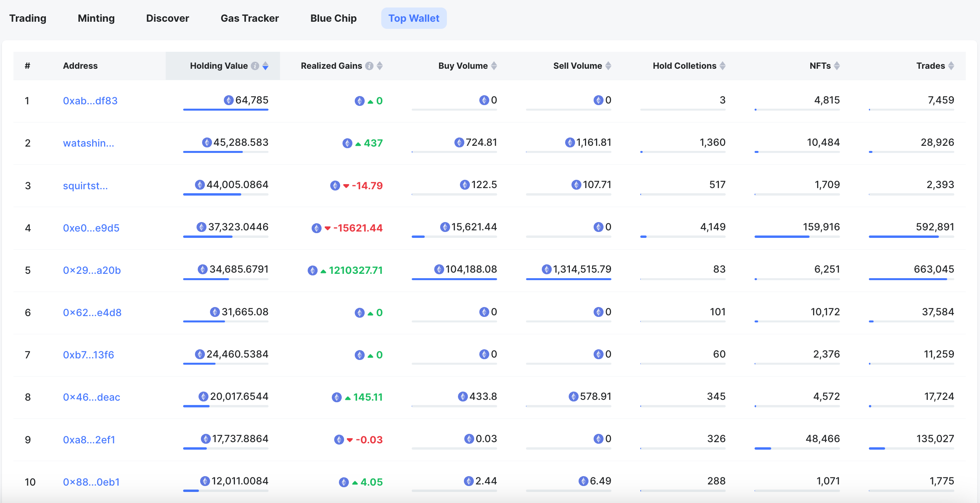Click green up arrow beside 437 gains

click(358, 144)
